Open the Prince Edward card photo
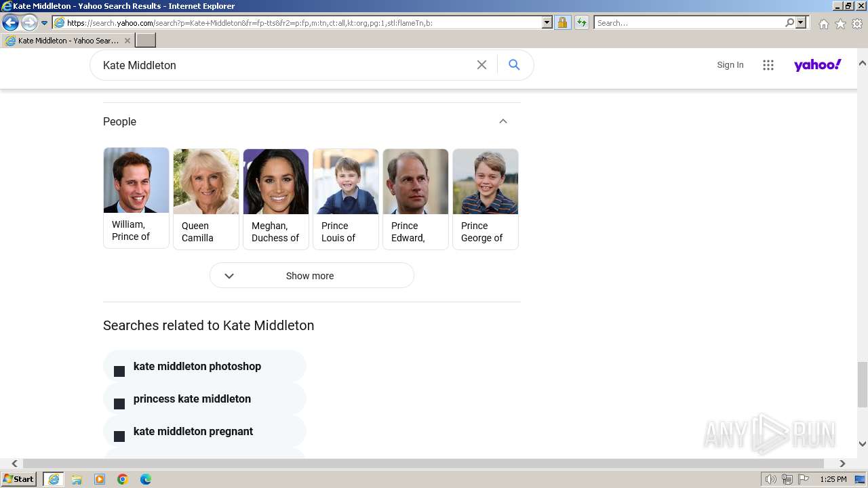Image resolution: width=868 pixels, height=488 pixels. [x=416, y=182]
